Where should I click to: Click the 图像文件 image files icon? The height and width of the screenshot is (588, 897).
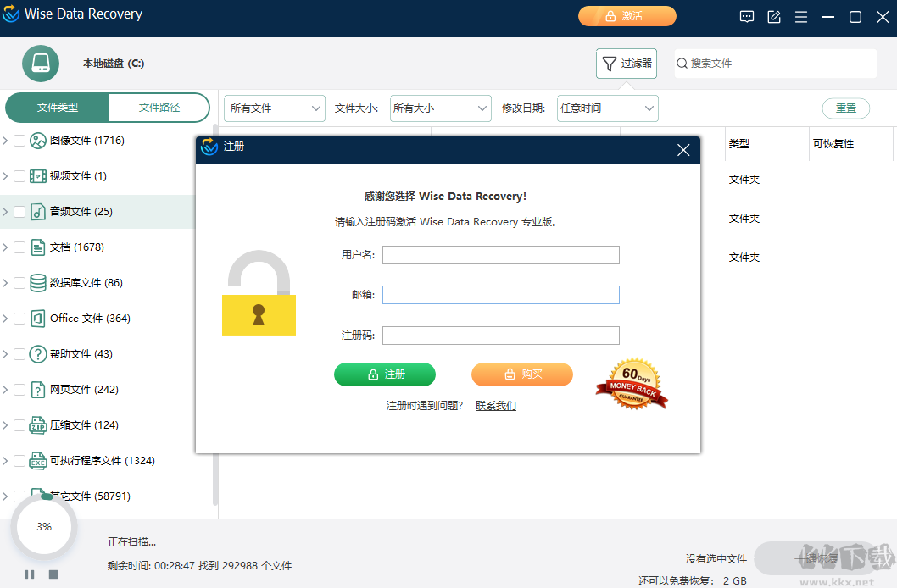pos(37,140)
